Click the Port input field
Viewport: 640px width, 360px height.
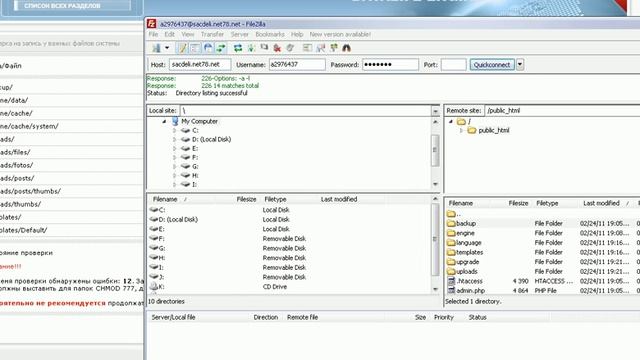click(453, 64)
